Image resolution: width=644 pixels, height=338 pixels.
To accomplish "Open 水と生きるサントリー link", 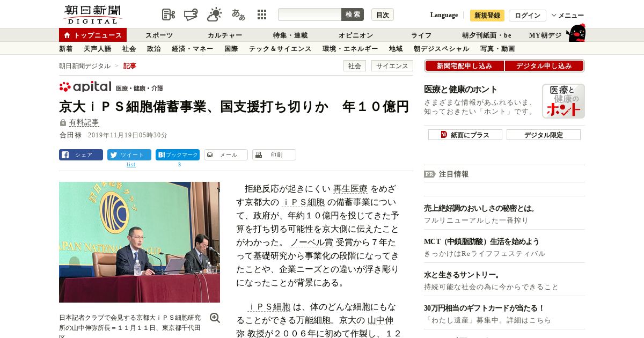I will click(462, 275).
